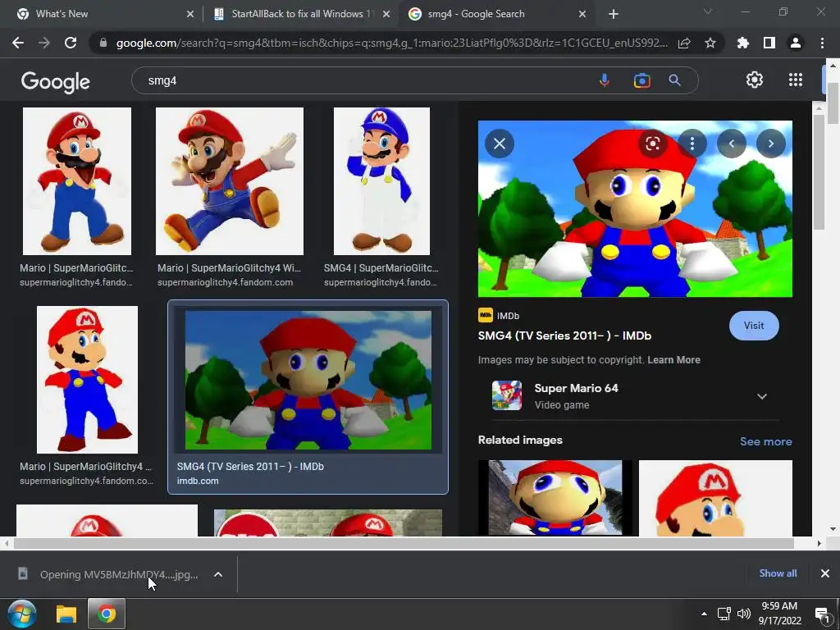Click the preview panel vertical scrollbar
This screenshot has width=840, height=630.
(819, 171)
